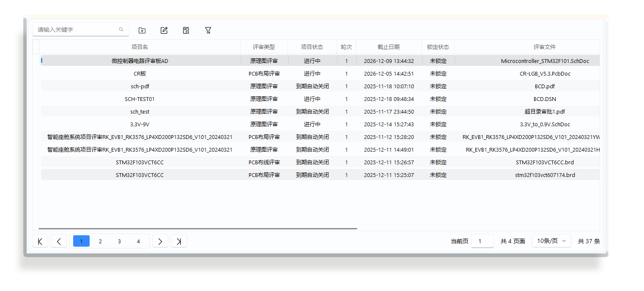Jump to the first page
The image size is (644, 291).
[40, 241]
